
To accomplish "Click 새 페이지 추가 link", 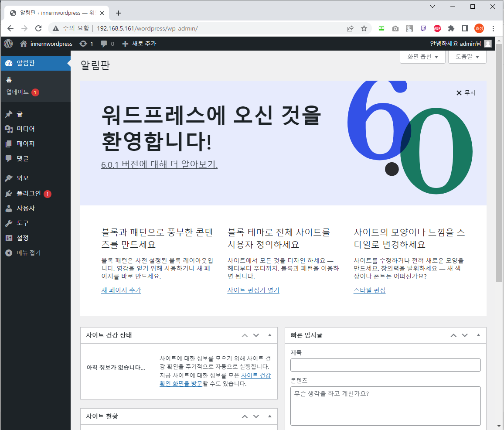I will 121,290.
